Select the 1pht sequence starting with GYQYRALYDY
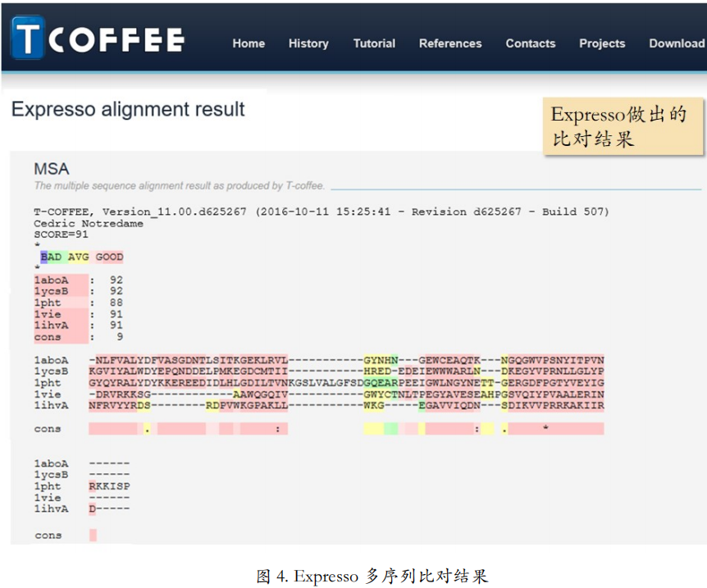Viewport: 707px width, 588px height. (346, 383)
